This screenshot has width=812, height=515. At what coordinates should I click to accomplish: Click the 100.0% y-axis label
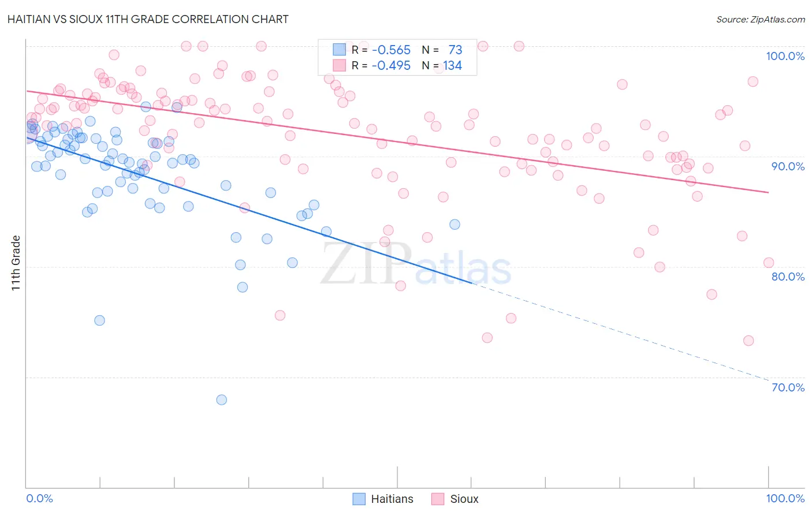(785, 56)
